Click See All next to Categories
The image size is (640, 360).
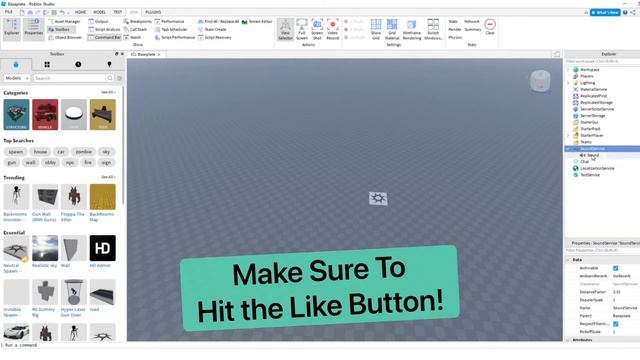point(108,92)
